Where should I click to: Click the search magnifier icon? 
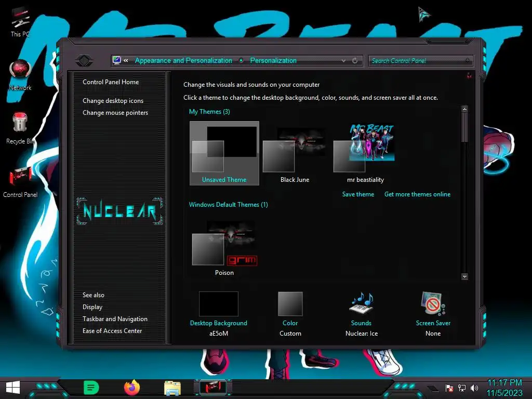coord(467,60)
